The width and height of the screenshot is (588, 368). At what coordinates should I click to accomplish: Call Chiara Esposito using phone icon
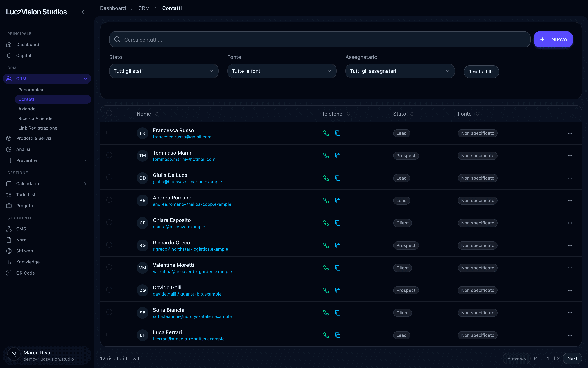326,223
